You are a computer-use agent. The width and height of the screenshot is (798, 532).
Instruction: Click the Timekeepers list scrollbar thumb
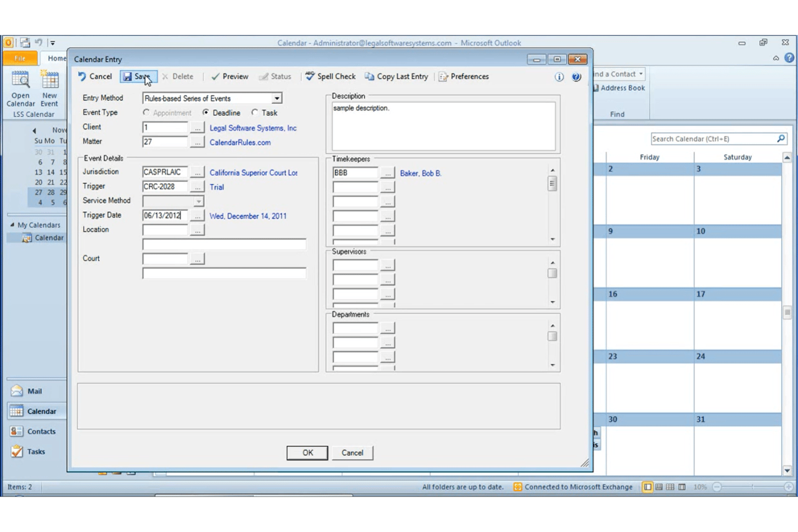[x=552, y=184]
